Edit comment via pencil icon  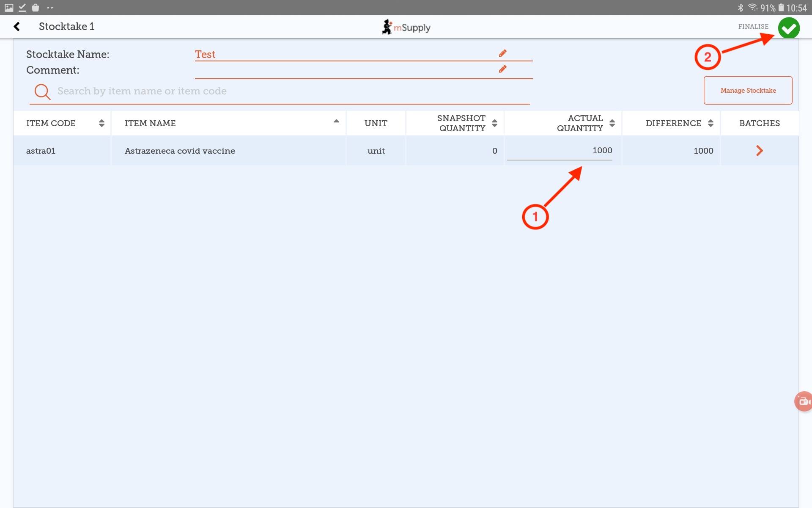[502, 69]
